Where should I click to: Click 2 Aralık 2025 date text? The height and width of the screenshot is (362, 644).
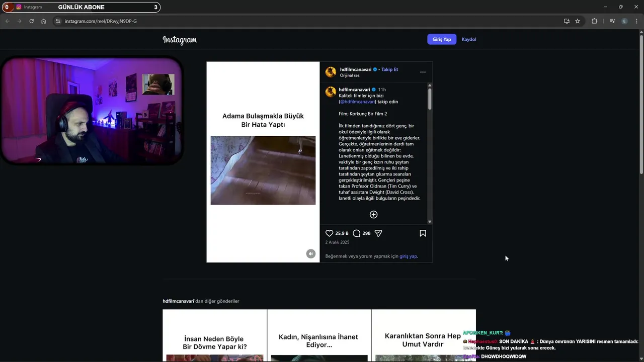pos(337,242)
